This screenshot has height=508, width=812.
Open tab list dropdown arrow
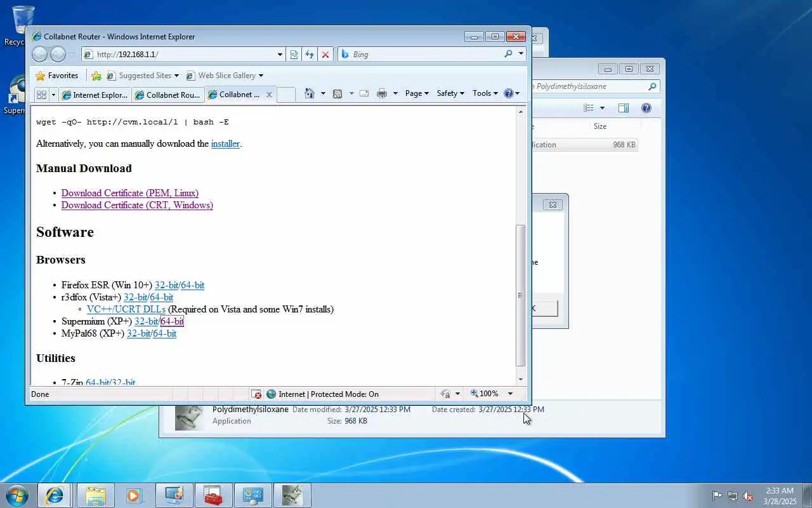tap(53, 95)
